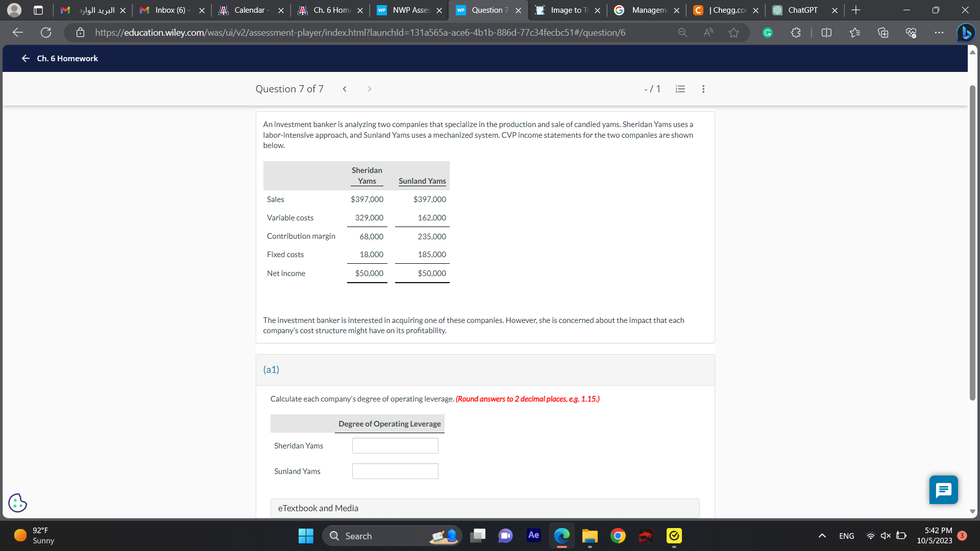
Task: Open Bing Copilot sidebar icon
Action: click(965, 33)
